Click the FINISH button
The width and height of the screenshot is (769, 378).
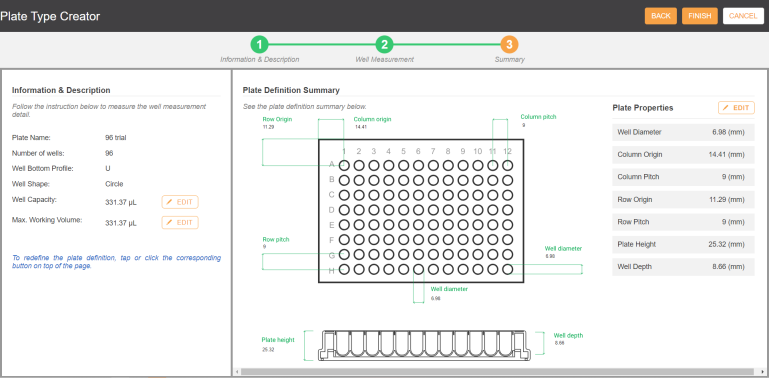click(x=700, y=16)
